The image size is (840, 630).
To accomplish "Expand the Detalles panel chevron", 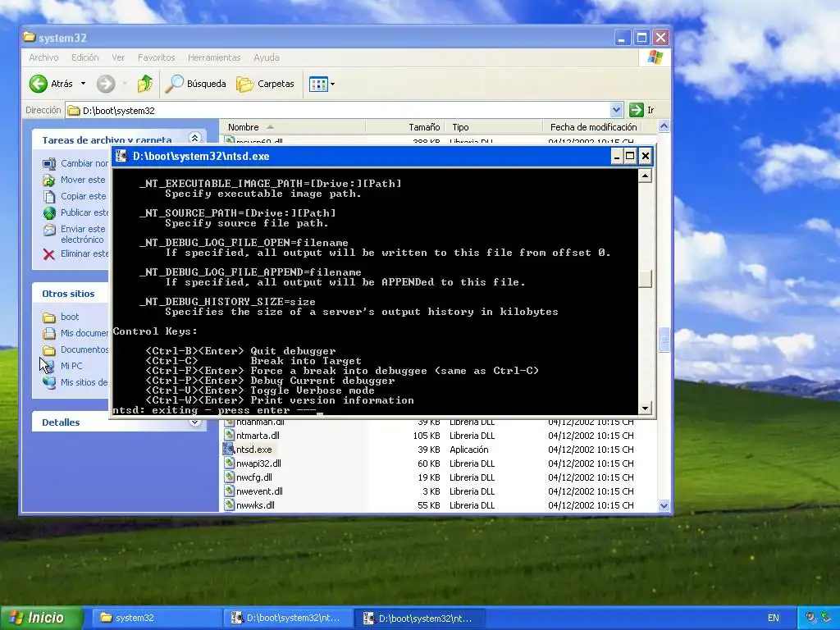I will pos(194,422).
